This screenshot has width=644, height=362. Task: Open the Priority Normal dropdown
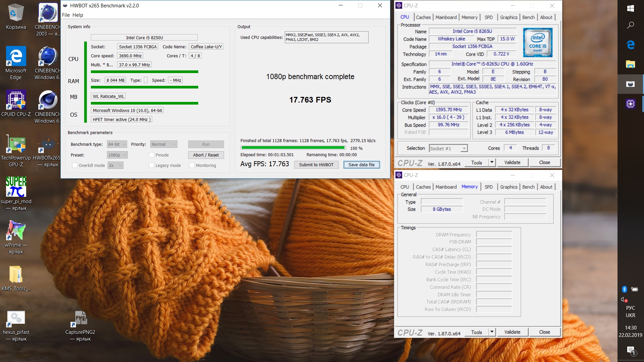pos(164,144)
